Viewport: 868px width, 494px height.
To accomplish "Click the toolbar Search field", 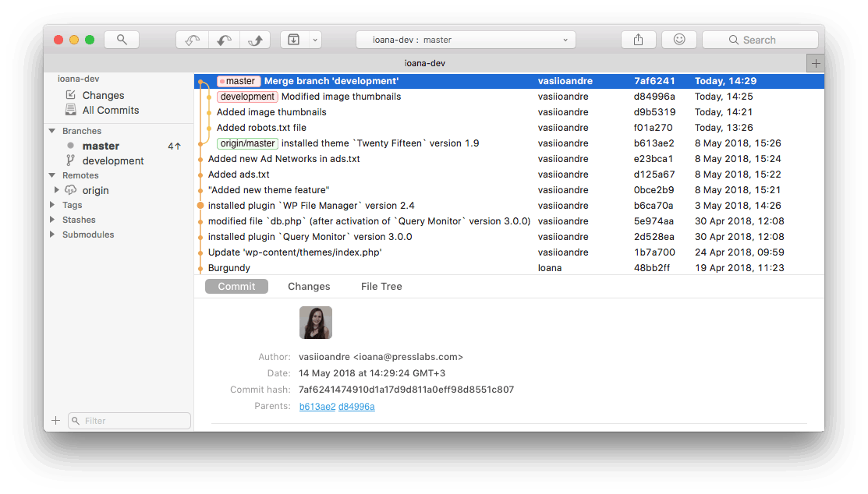I will tap(760, 40).
